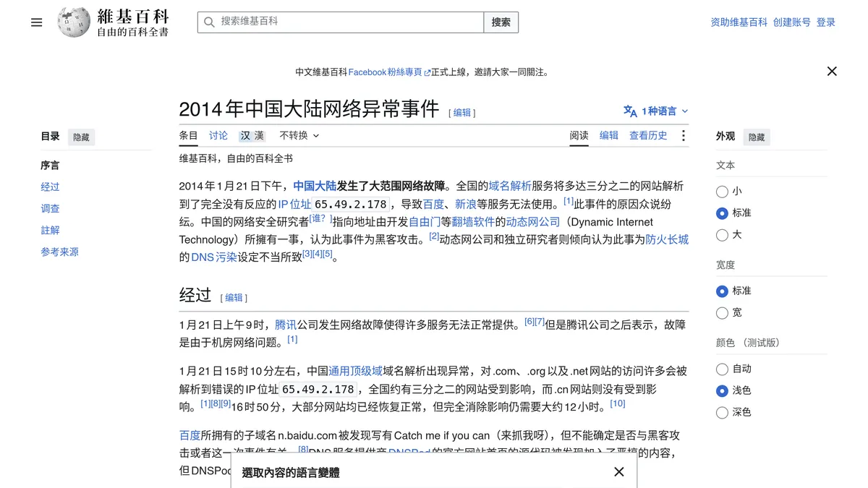This screenshot has height=488, width=868.
Task: Click the 谁? clarification superscript
Action: pos(320,218)
